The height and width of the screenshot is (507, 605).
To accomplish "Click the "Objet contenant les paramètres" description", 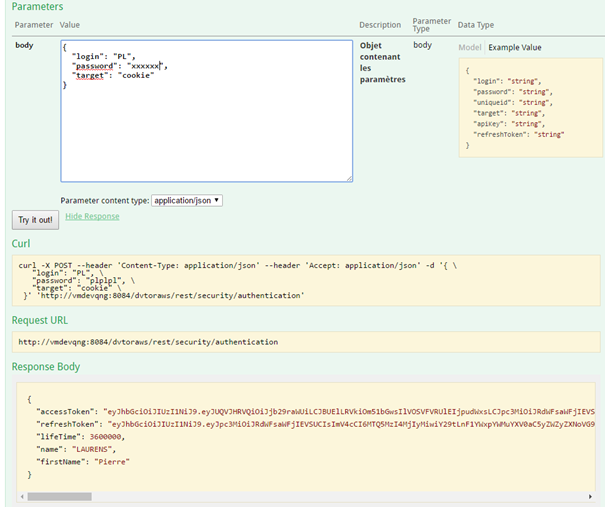I will pos(382,62).
